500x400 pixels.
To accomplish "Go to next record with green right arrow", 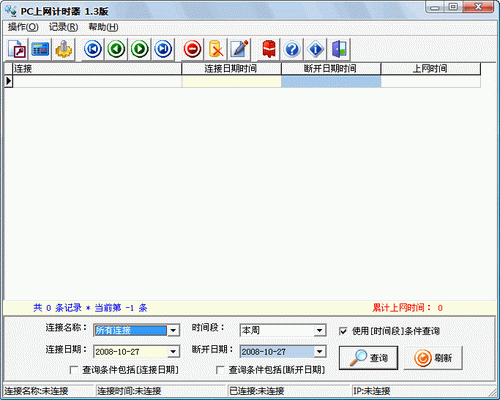I will click(x=139, y=49).
